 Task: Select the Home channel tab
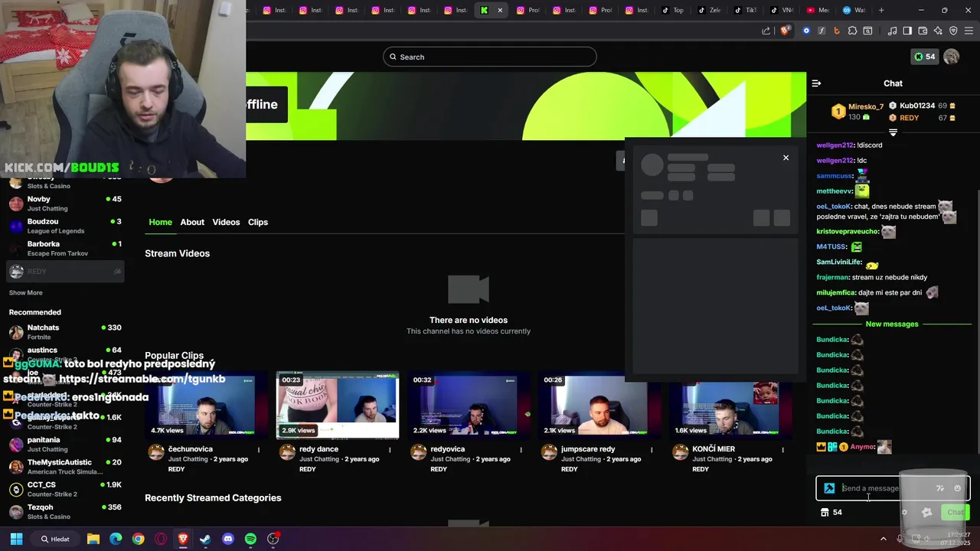160,222
